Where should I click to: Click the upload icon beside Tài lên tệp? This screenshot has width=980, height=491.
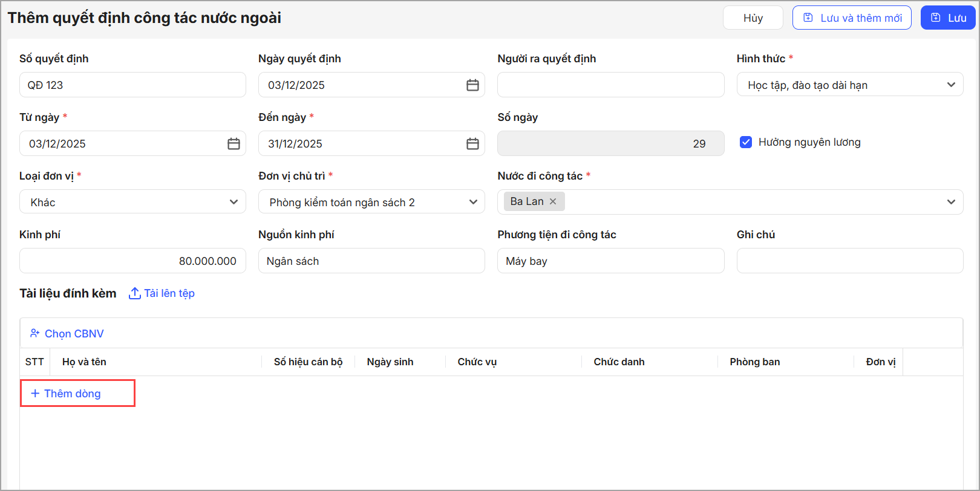(x=134, y=293)
